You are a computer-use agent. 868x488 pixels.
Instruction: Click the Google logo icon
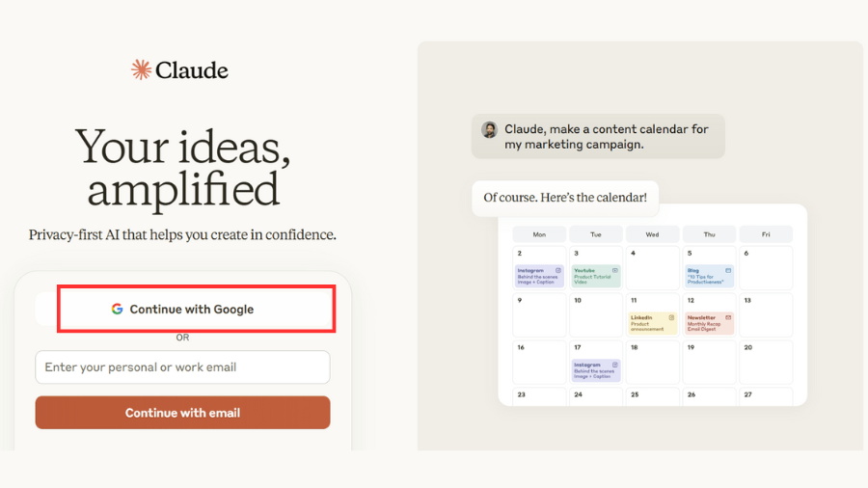[117, 310]
